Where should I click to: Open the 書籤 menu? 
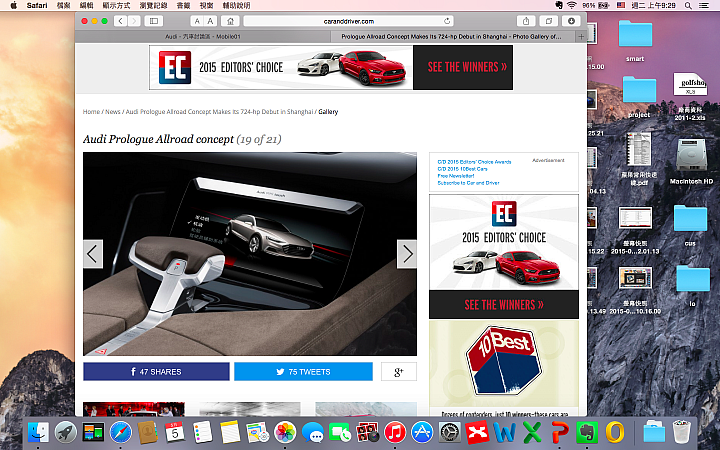coord(183,6)
